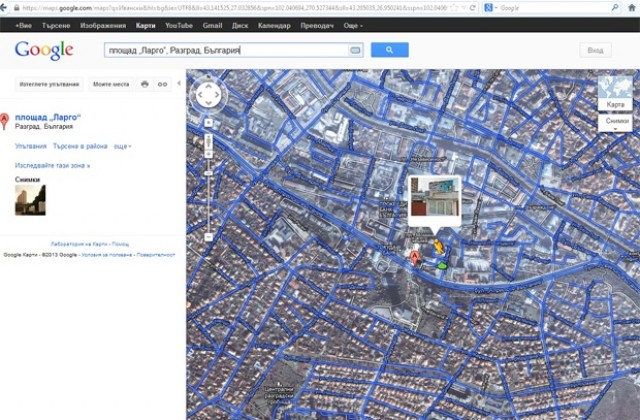Click red marker A on the map
The image size is (640, 420).
coord(415,258)
